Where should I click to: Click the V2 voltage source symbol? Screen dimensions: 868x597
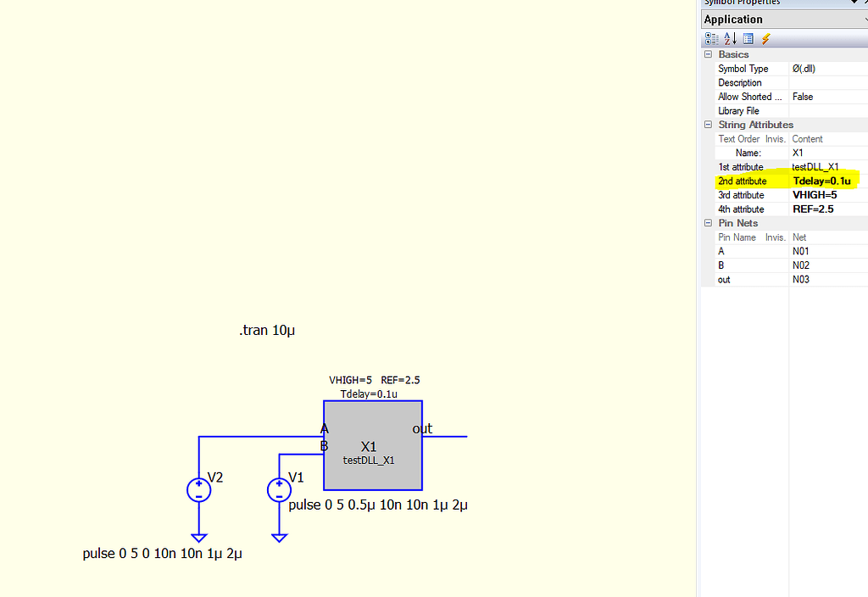point(198,489)
